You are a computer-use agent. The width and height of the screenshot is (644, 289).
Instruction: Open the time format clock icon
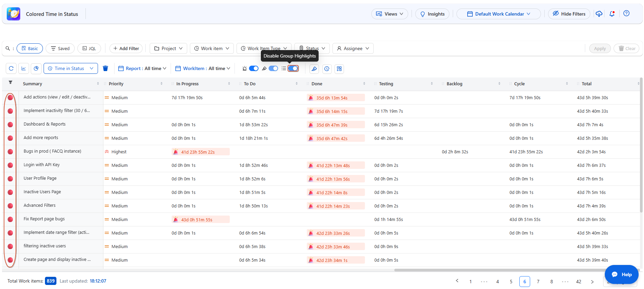click(x=327, y=69)
